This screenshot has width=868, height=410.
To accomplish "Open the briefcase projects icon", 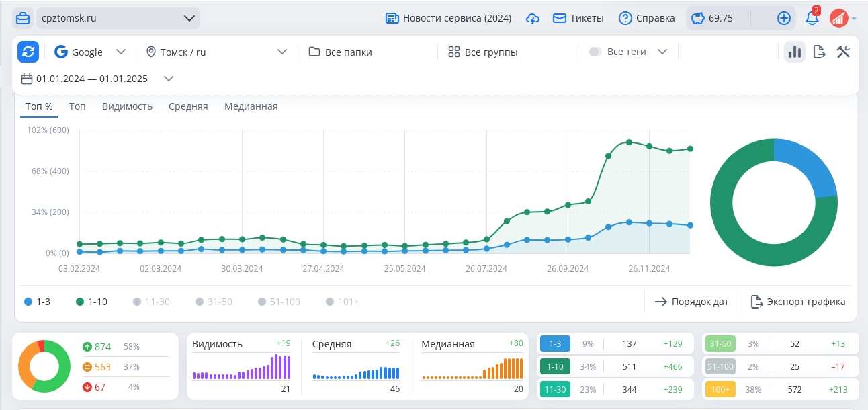I will pos(23,18).
